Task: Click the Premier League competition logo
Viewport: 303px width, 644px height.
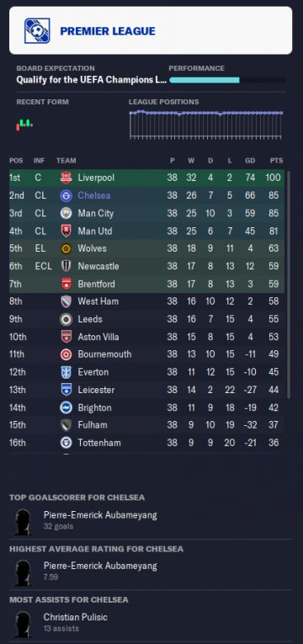Action: [x=37, y=31]
